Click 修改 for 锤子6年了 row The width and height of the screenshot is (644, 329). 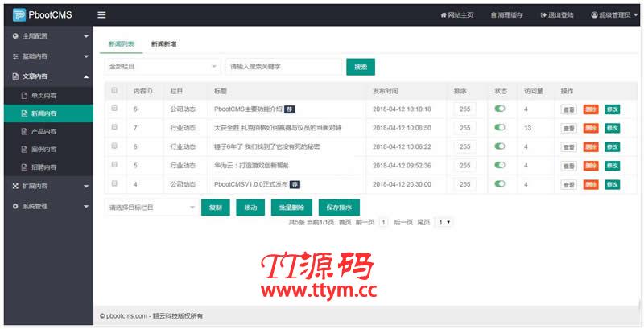point(613,147)
